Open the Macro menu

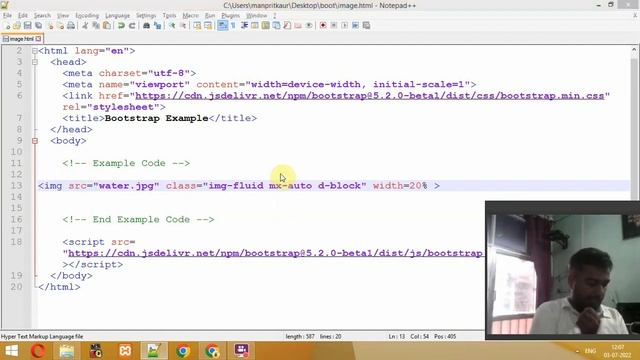pyautogui.click(x=190, y=16)
